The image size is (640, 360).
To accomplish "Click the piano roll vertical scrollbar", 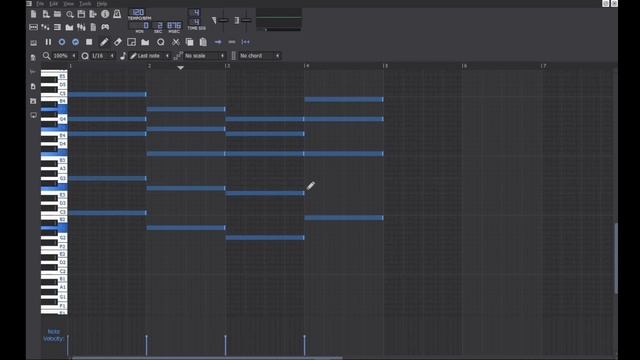I will 616,258.
